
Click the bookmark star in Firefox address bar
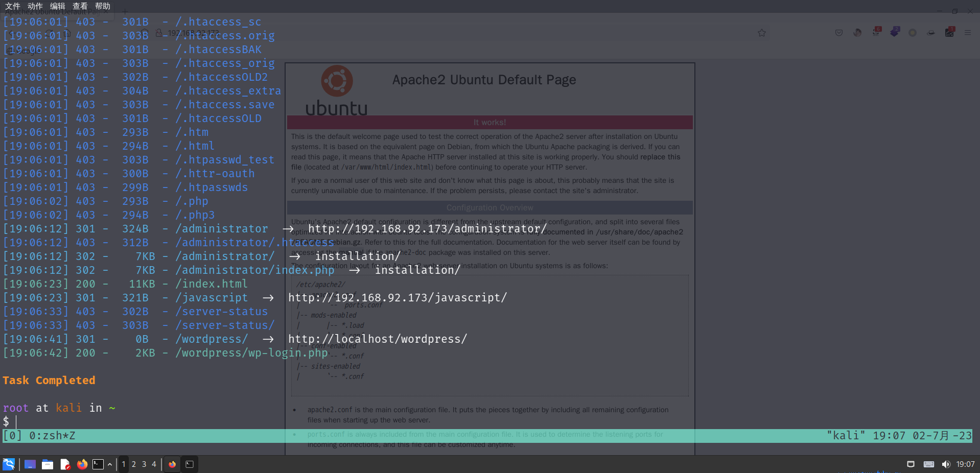762,33
